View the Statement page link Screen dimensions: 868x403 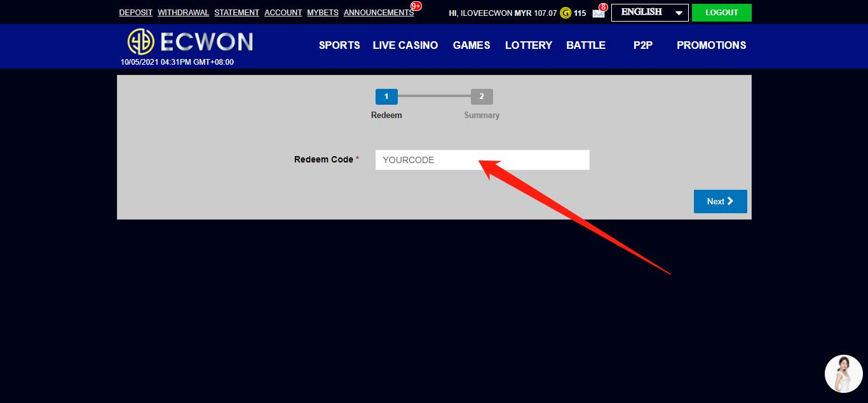click(236, 13)
